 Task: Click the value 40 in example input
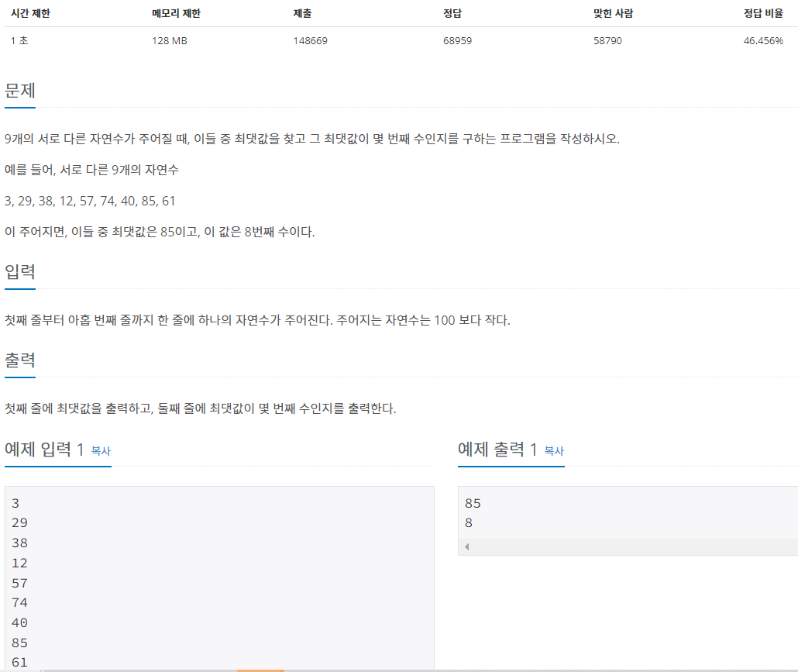pyautogui.click(x=20, y=622)
